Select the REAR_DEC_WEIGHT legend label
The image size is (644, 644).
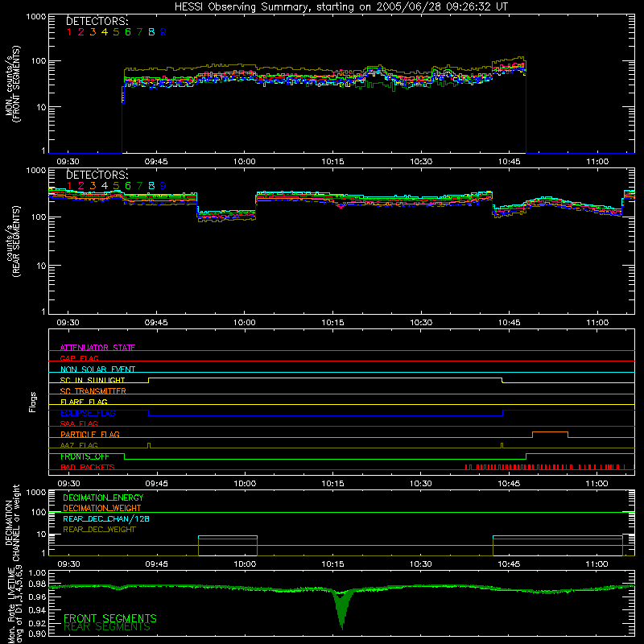click(99, 530)
